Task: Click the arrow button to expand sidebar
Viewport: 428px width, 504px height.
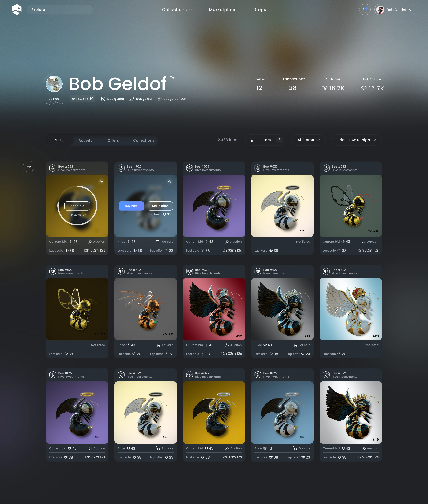Action: tap(29, 166)
